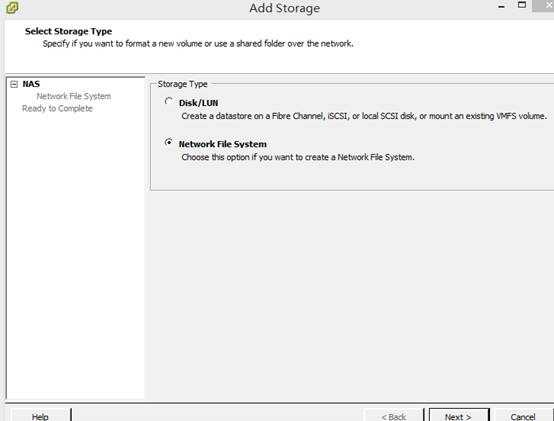Collapse the NAS tree node
The height and width of the screenshot is (421, 554).
coord(14,84)
